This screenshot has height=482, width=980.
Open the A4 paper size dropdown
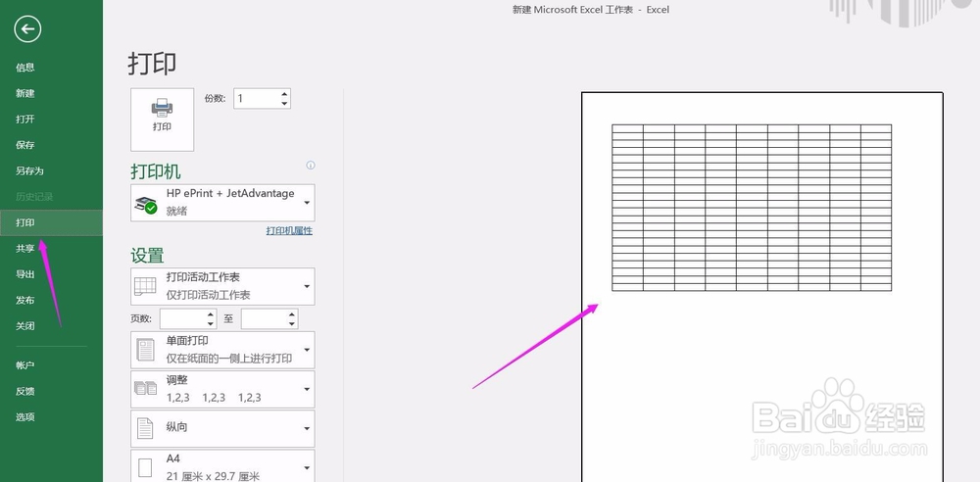click(x=222, y=466)
